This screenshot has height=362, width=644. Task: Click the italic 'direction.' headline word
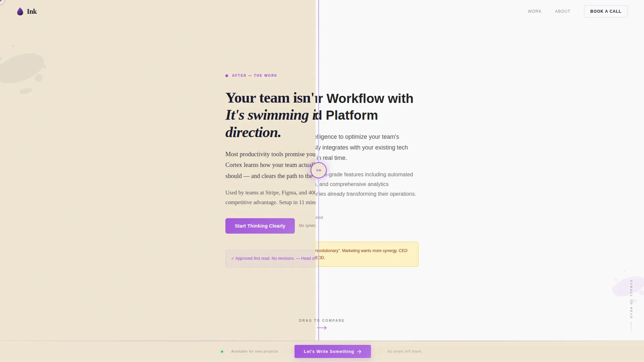click(x=253, y=132)
